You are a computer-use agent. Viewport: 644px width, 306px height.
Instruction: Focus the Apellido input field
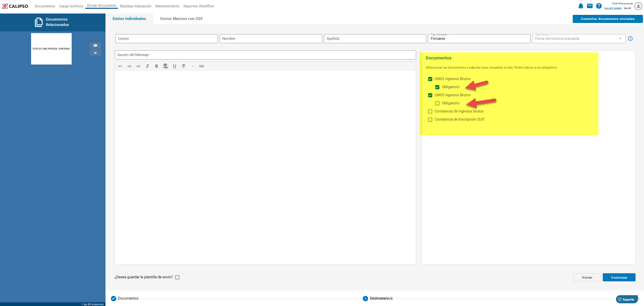(x=375, y=39)
